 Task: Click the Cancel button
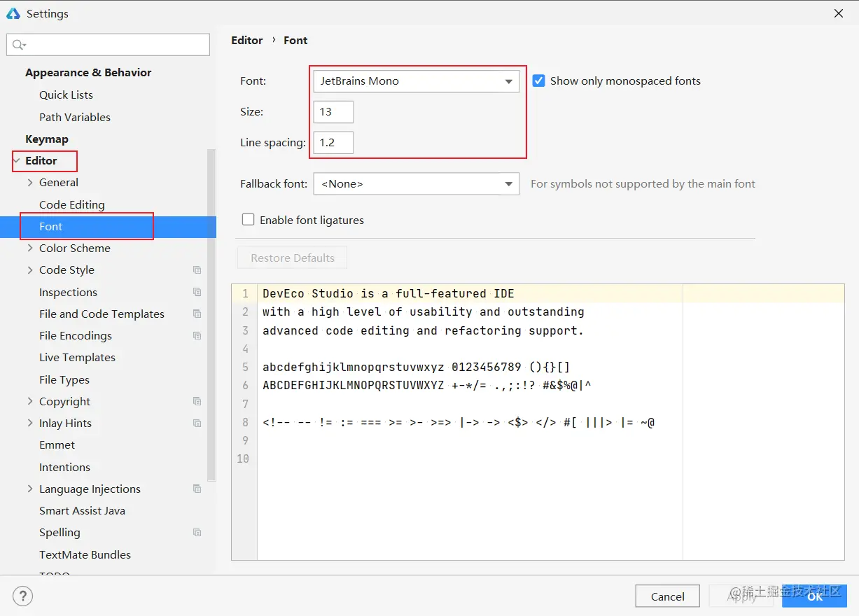tap(667, 596)
